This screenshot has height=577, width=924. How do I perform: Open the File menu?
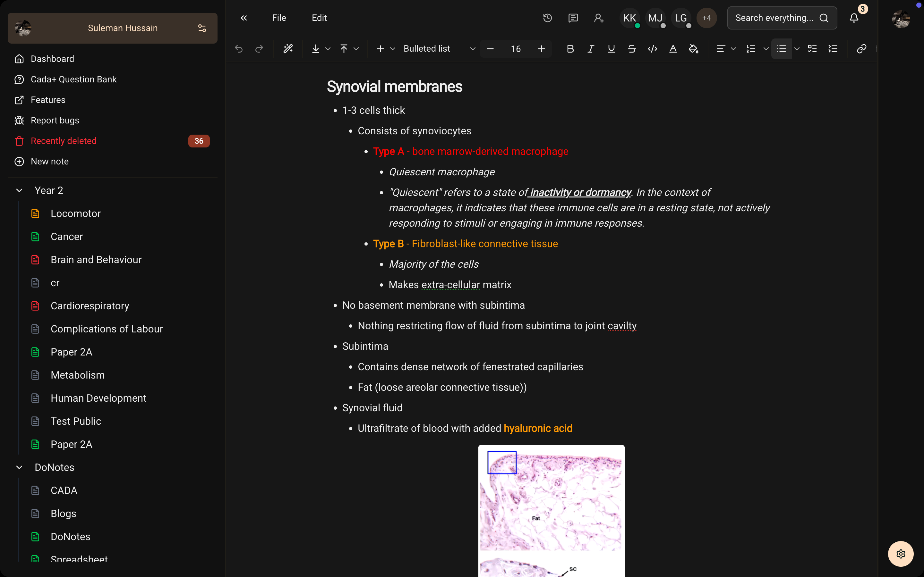(x=279, y=18)
